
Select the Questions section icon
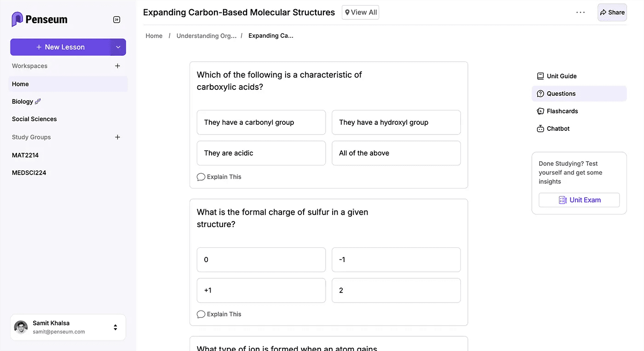coord(540,94)
